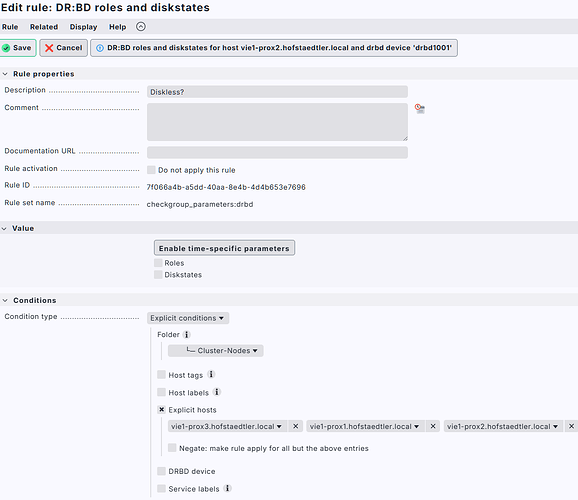578x500 pixels.
Task: Enable the Roles value checkbox
Action: pyautogui.click(x=158, y=263)
